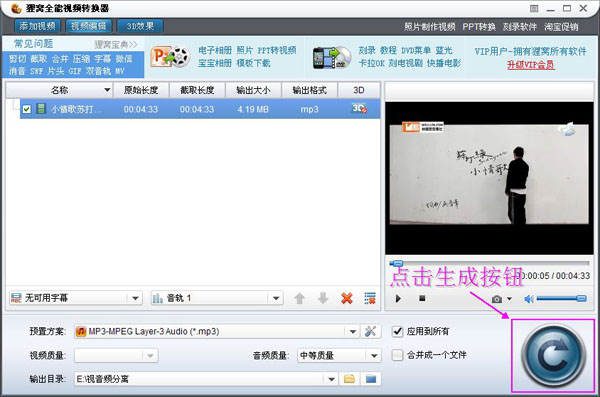Viewport: 600px width, 397px height.
Task: Click the 快播电影 link
Action: [444, 63]
